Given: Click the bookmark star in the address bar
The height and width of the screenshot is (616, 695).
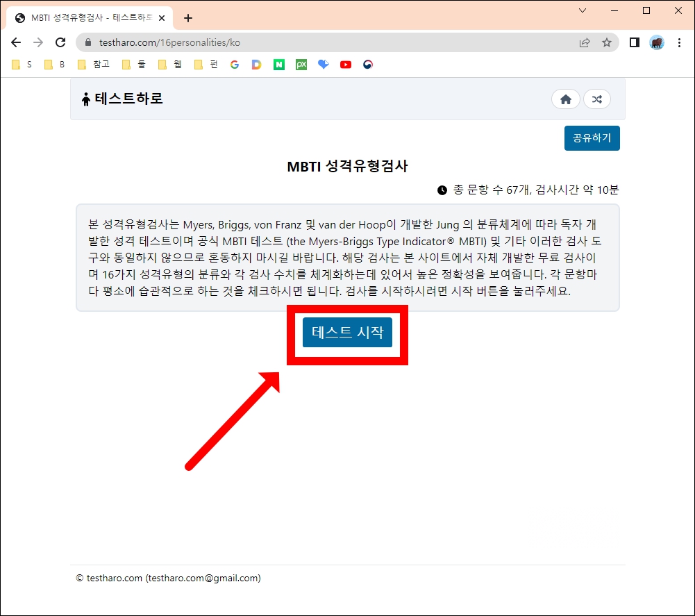Looking at the screenshot, I should (x=608, y=42).
